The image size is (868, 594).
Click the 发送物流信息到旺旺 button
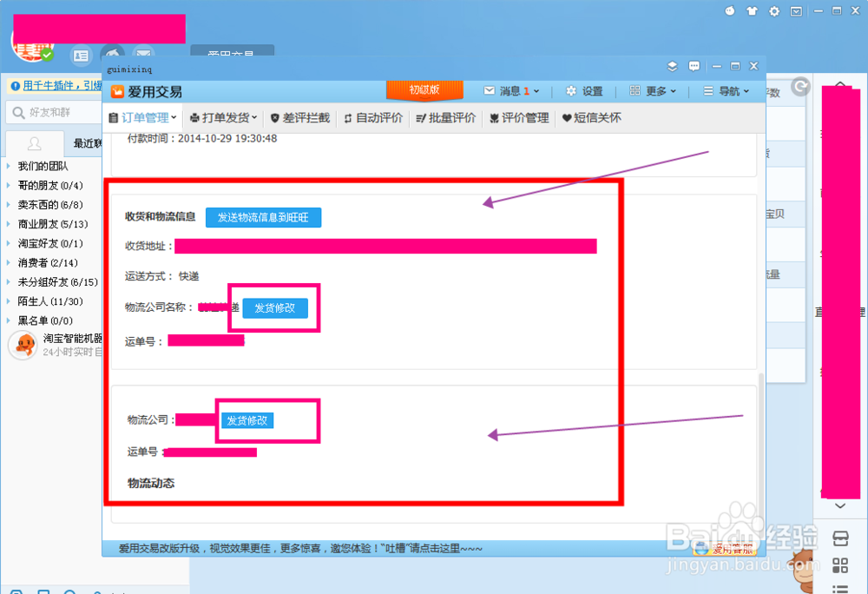point(263,217)
